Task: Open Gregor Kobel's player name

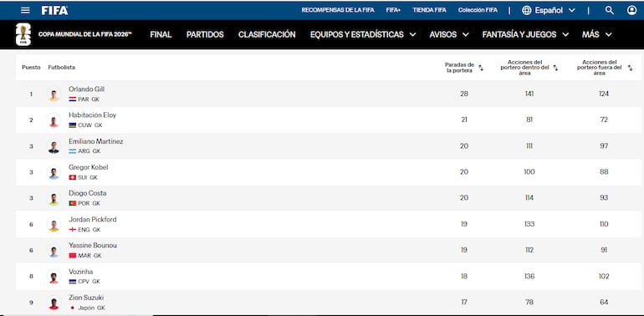Action: click(89, 167)
